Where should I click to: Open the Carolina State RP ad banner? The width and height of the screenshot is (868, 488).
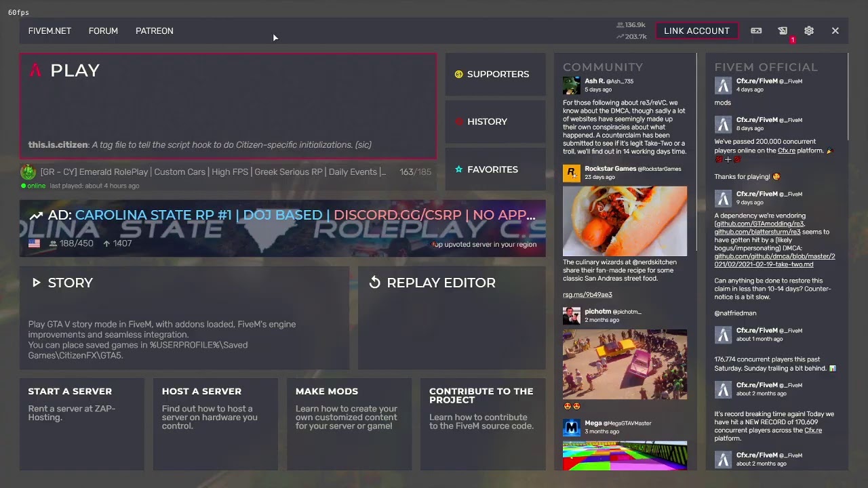(282, 228)
